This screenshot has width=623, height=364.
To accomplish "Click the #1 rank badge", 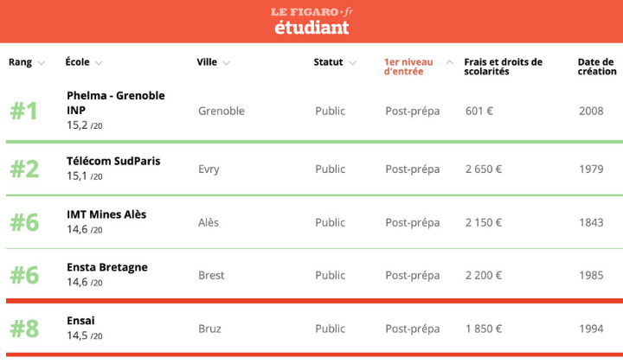I will pos(24,112).
